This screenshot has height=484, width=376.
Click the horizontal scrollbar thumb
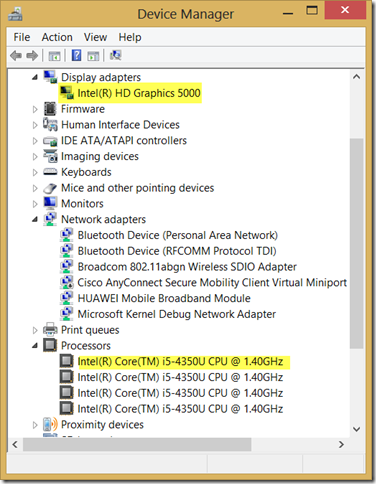pyautogui.click(x=137, y=444)
